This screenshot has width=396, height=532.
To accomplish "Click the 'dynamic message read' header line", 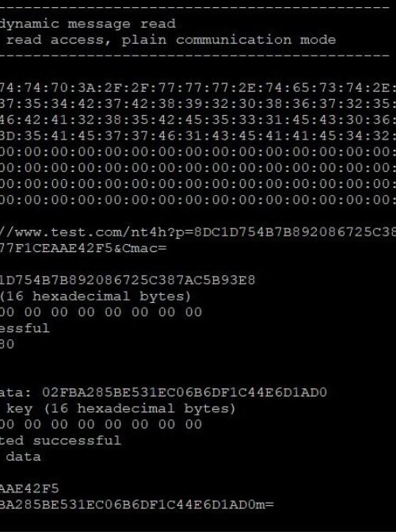I will coord(88,24).
